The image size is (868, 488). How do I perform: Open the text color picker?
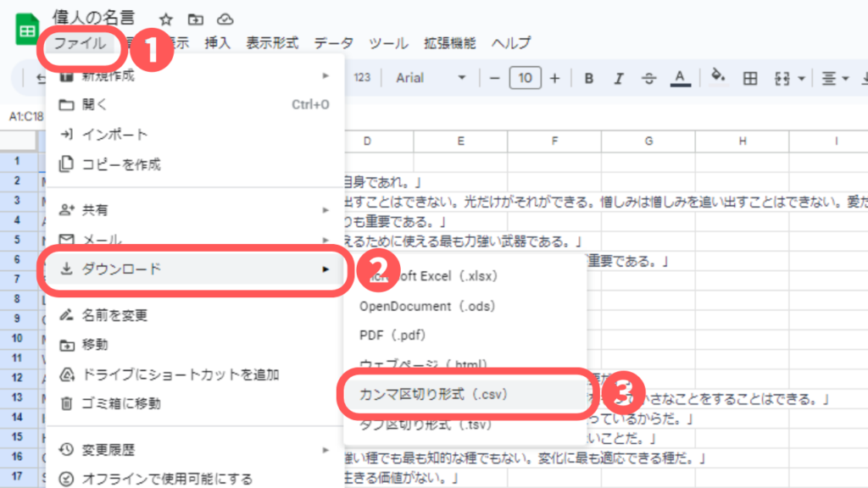coord(678,78)
